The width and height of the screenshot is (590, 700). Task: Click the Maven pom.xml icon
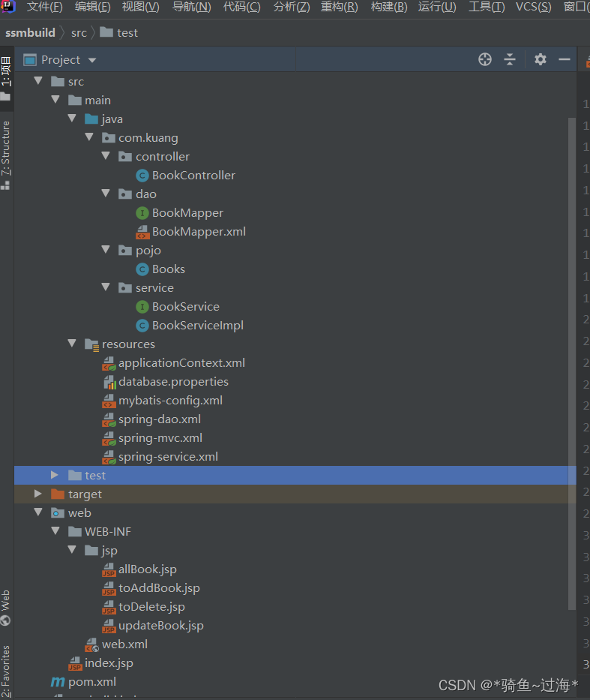58,682
